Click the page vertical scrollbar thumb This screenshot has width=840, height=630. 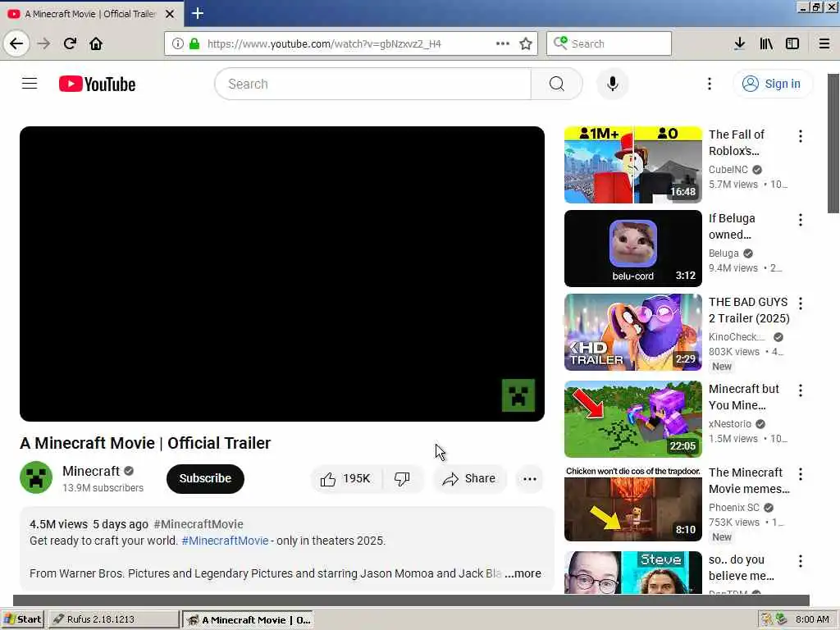click(x=833, y=144)
